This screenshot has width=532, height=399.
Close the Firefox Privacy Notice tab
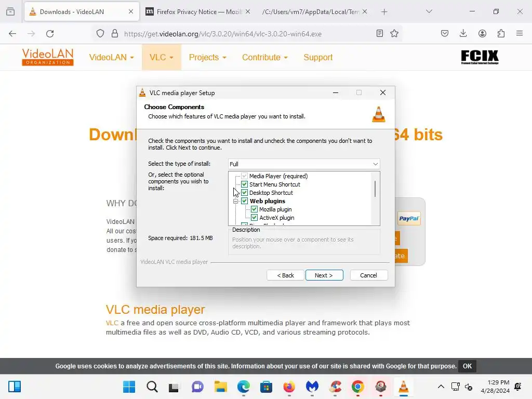[x=248, y=11]
